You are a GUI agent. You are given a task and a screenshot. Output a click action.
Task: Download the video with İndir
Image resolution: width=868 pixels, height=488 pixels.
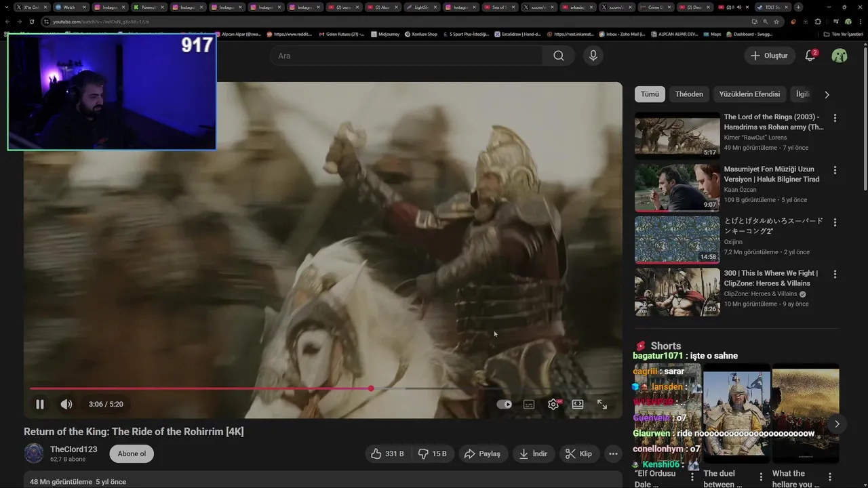(x=534, y=454)
